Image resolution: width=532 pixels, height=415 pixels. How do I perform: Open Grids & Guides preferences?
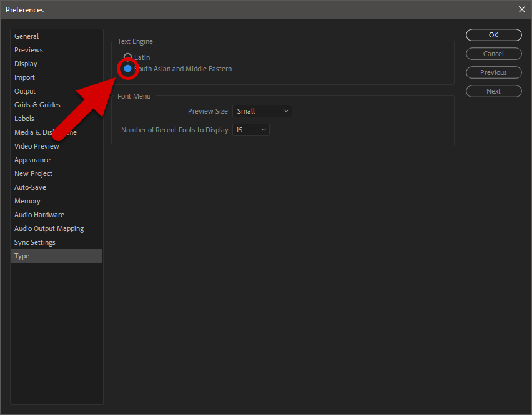click(37, 105)
